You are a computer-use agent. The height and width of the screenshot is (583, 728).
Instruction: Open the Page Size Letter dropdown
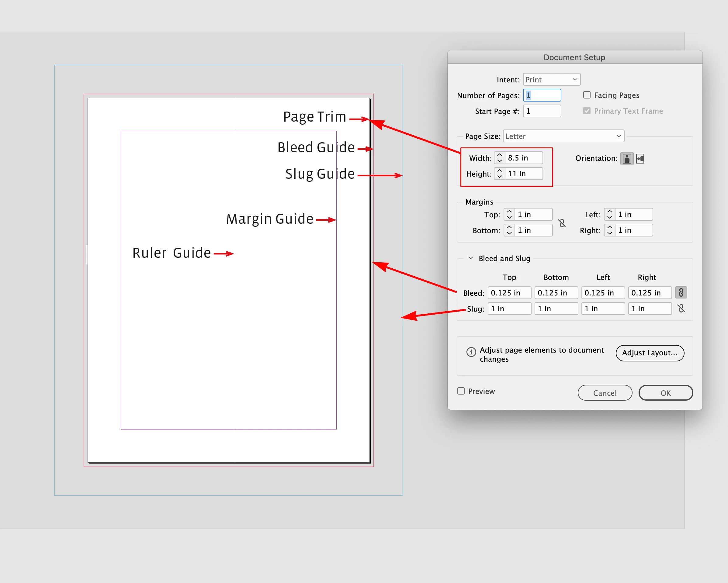[x=563, y=136]
